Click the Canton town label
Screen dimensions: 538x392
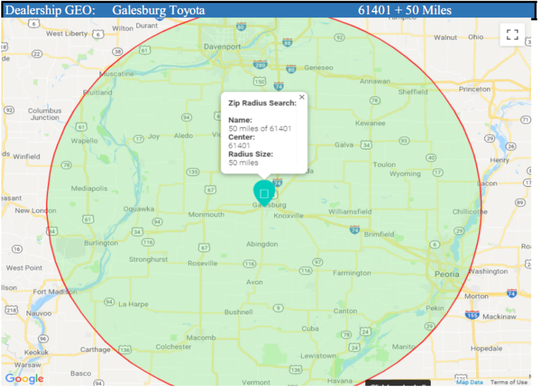coord(345,311)
